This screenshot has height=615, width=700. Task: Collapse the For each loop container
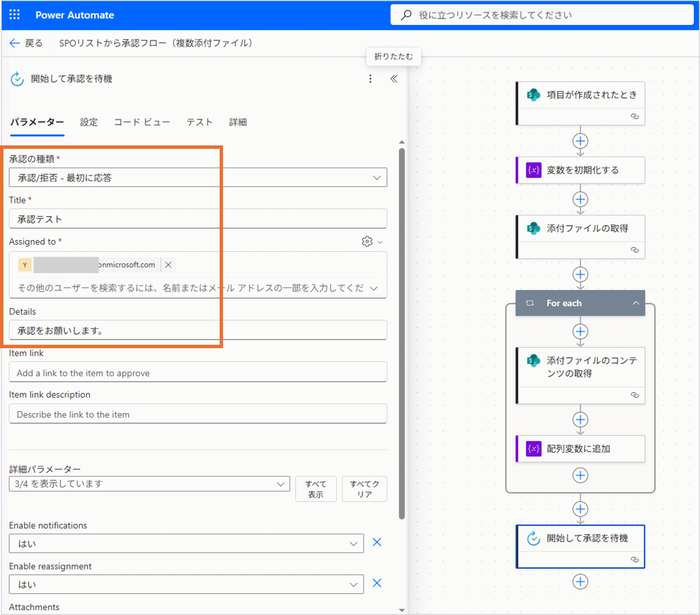(x=636, y=303)
